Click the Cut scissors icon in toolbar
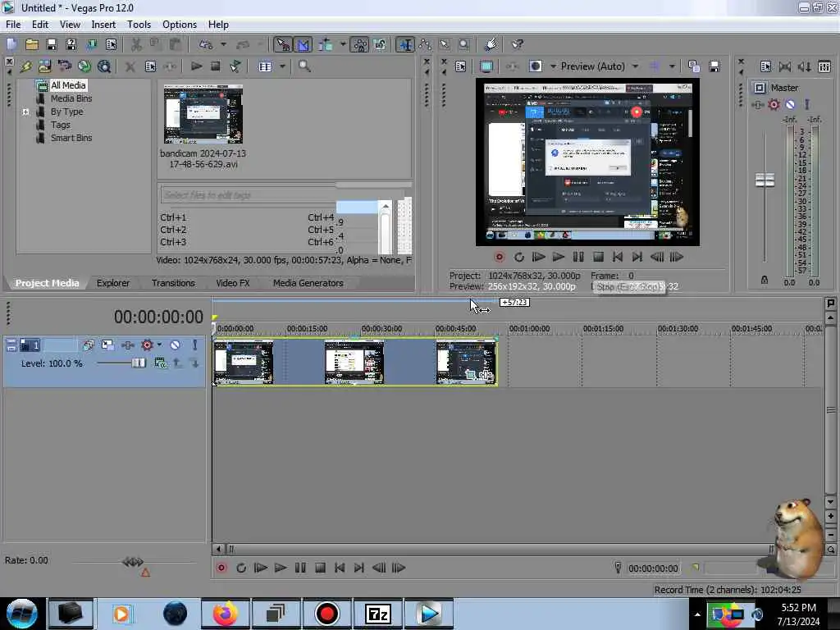 (136, 44)
